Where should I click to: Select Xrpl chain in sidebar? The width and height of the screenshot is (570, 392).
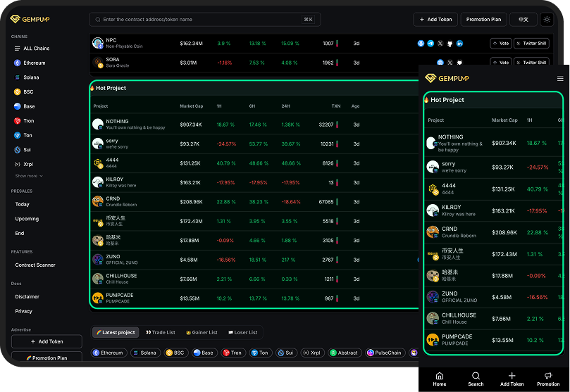[x=24, y=164]
